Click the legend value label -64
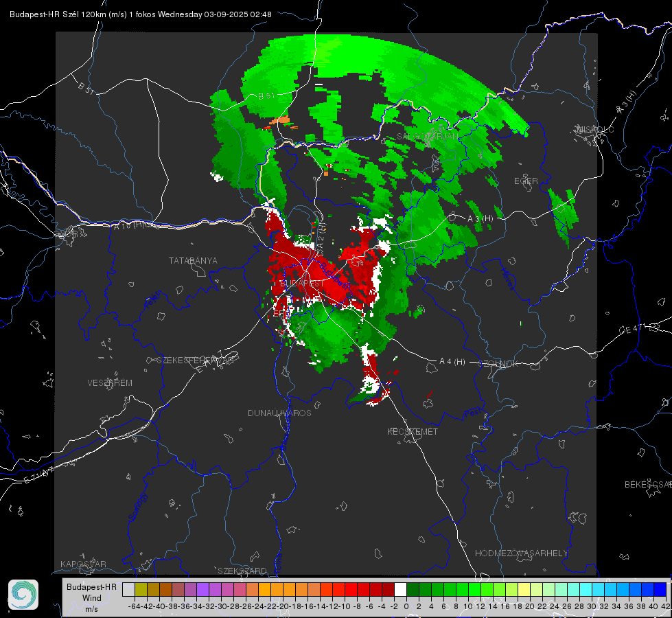This screenshot has width=672, height=618. point(134,606)
